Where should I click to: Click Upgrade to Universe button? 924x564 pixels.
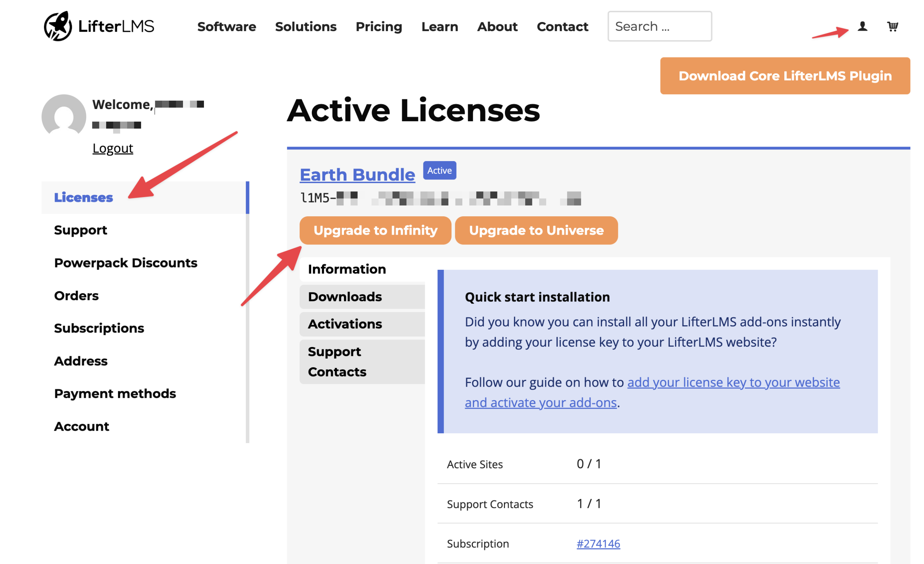click(x=536, y=230)
